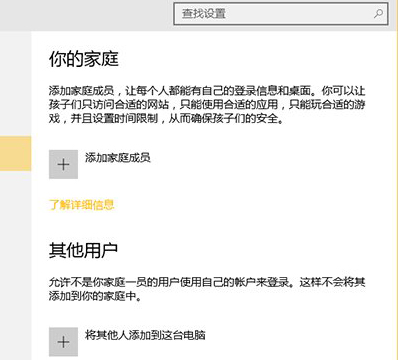This screenshot has width=398, height=360.
Task: Click the 你的家庭 heading
Action: coord(84,59)
